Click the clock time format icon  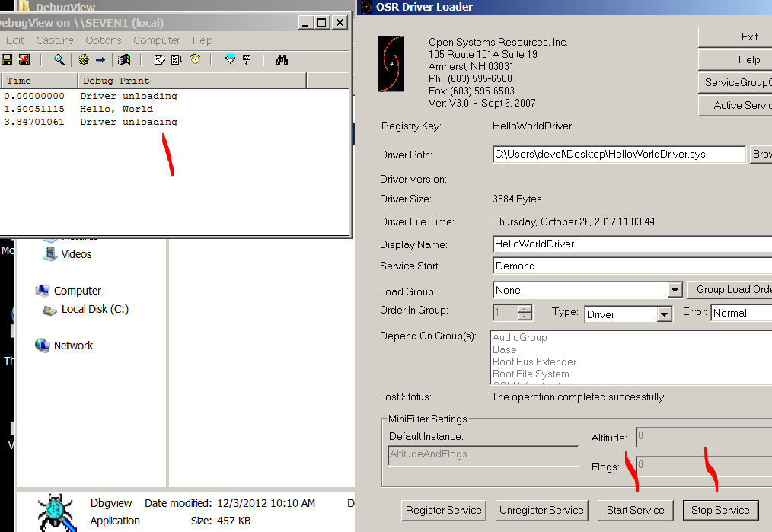195,59
